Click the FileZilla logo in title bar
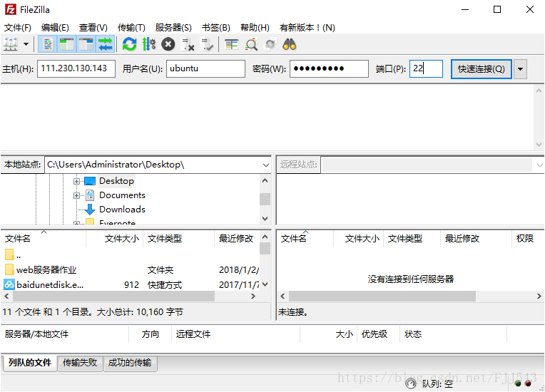Image resolution: width=545 pixels, height=392 pixels. pos(10,9)
